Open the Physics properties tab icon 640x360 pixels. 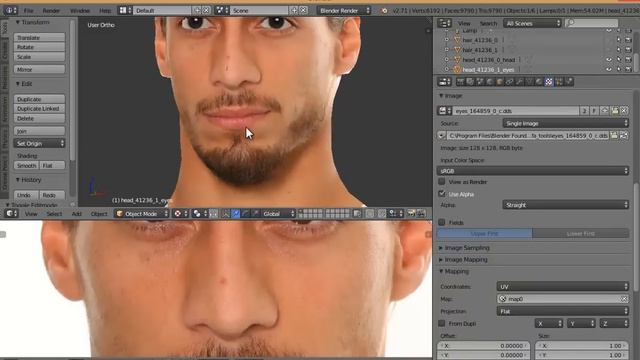569,82
